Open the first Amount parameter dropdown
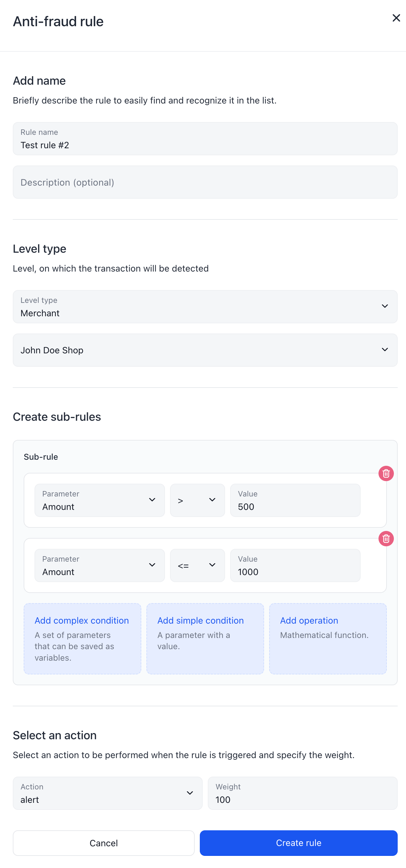 click(x=99, y=500)
